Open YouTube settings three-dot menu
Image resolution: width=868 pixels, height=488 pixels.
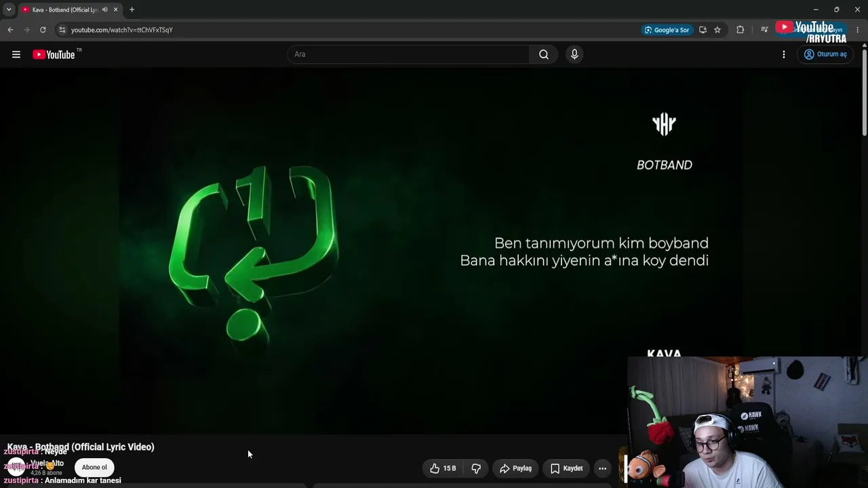tap(784, 54)
